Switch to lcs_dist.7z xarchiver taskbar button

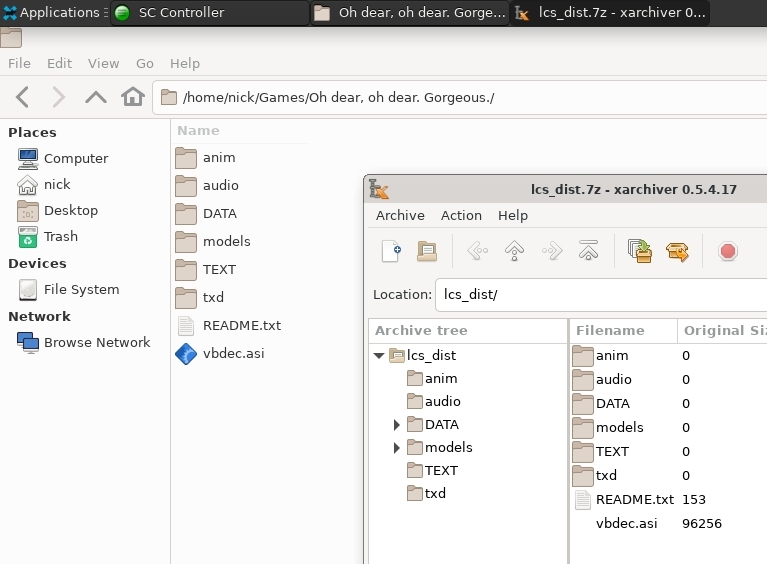[609, 13]
